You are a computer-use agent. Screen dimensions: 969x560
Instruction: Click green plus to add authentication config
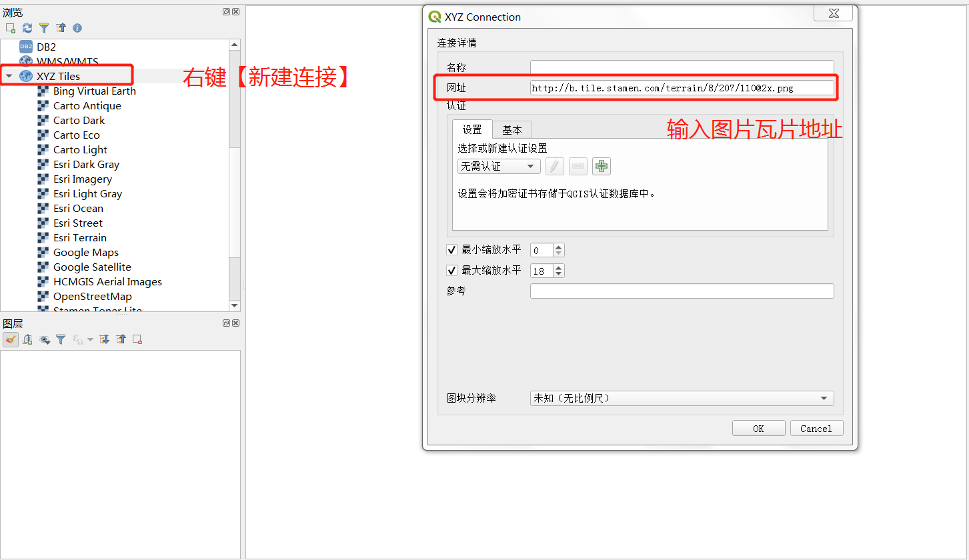pos(602,167)
